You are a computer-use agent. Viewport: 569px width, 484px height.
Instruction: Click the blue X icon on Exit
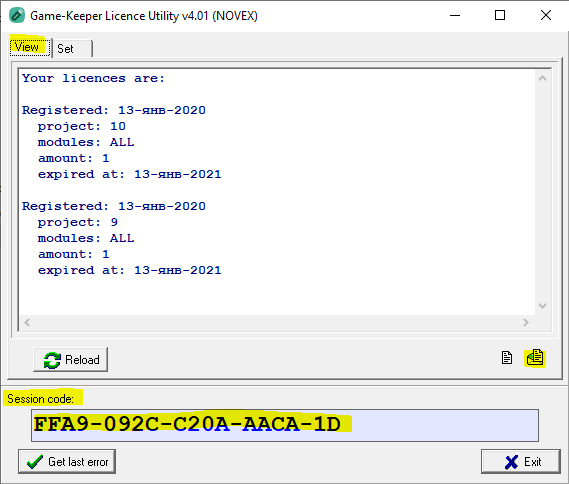click(511, 462)
